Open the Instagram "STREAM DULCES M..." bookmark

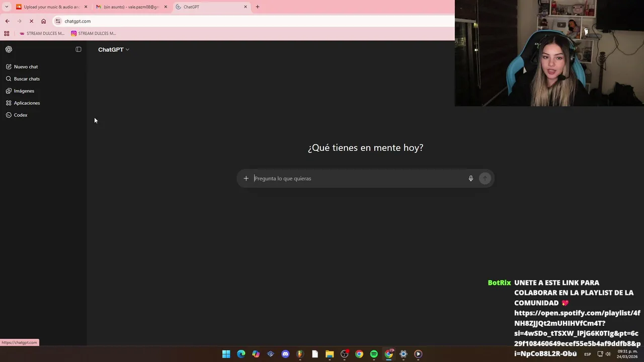click(x=94, y=34)
